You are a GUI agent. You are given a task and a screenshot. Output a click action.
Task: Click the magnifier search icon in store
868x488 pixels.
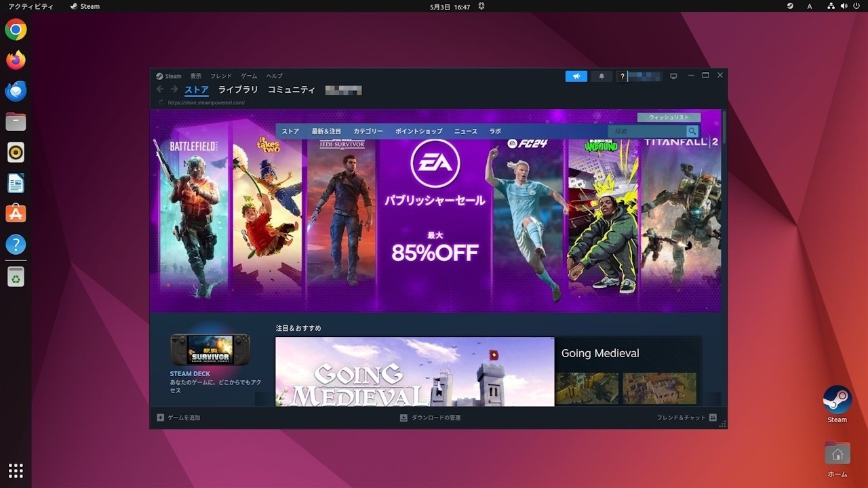[692, 131]
